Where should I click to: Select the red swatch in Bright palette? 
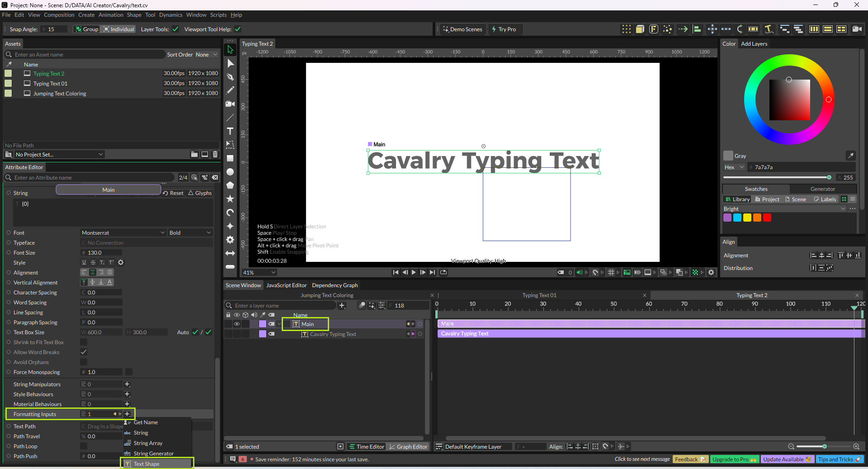pyautogui.click(x=767, y=218)
